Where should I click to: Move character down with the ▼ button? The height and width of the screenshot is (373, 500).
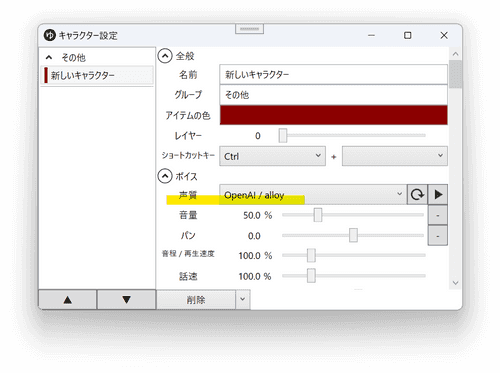point(126,300)
